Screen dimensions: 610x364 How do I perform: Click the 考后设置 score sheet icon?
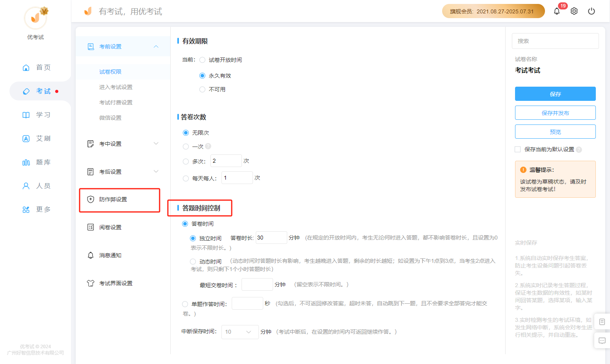91,172
